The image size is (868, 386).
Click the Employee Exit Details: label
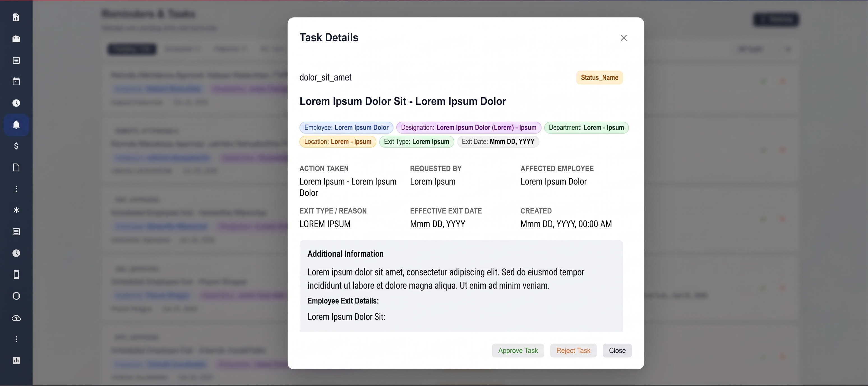pos(343,301)
